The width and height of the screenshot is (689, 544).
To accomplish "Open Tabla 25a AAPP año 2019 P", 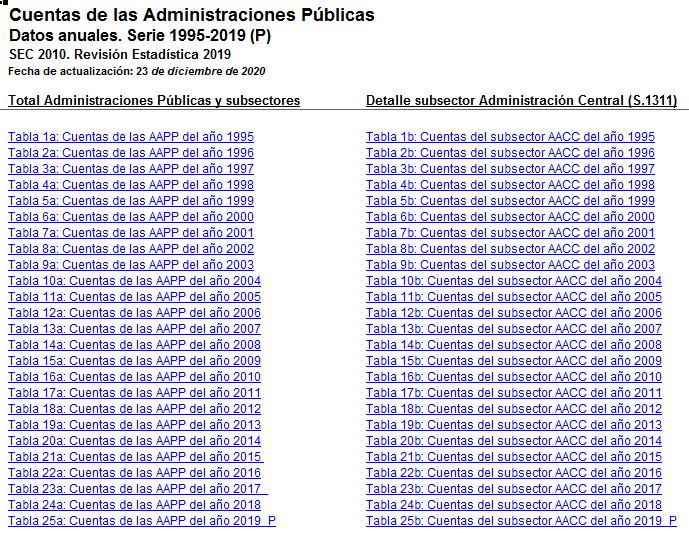I will tap(141, 521).
